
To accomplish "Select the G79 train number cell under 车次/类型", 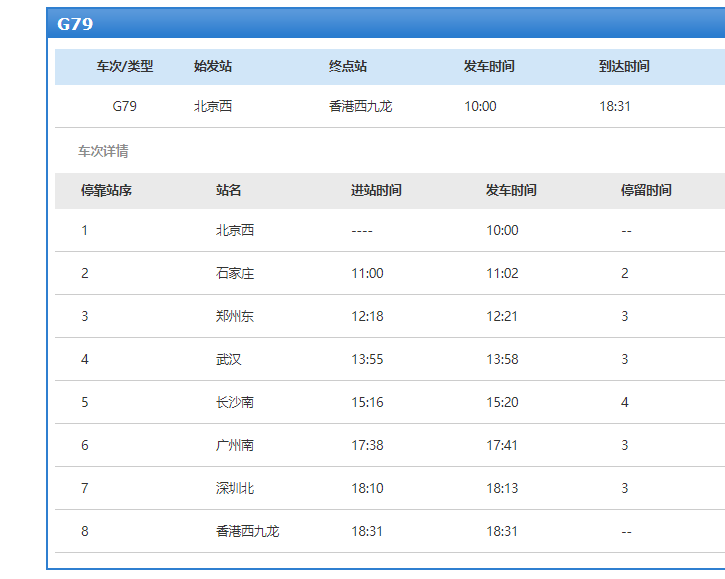I will [124, 106].
